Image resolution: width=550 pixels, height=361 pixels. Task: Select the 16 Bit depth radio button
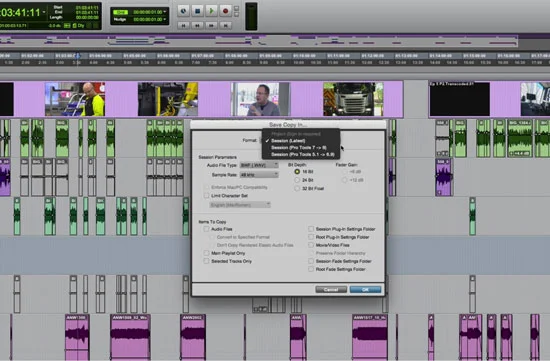[297, 172]
